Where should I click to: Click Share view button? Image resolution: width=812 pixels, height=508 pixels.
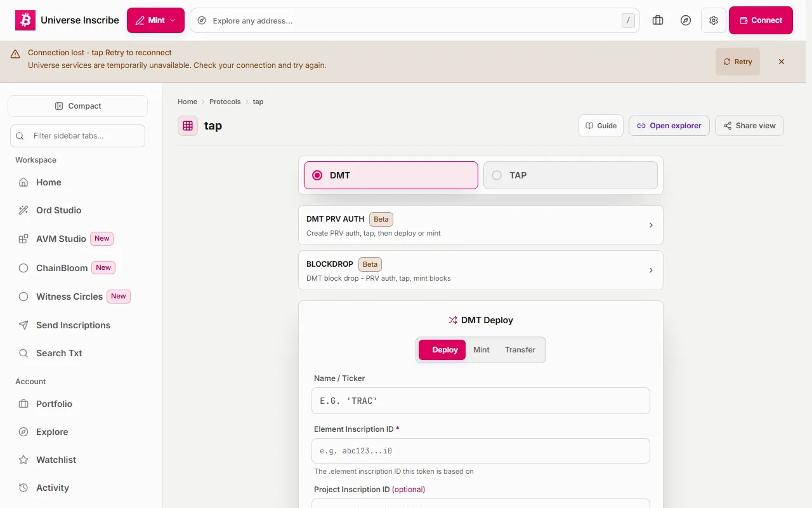click(749, 126)
